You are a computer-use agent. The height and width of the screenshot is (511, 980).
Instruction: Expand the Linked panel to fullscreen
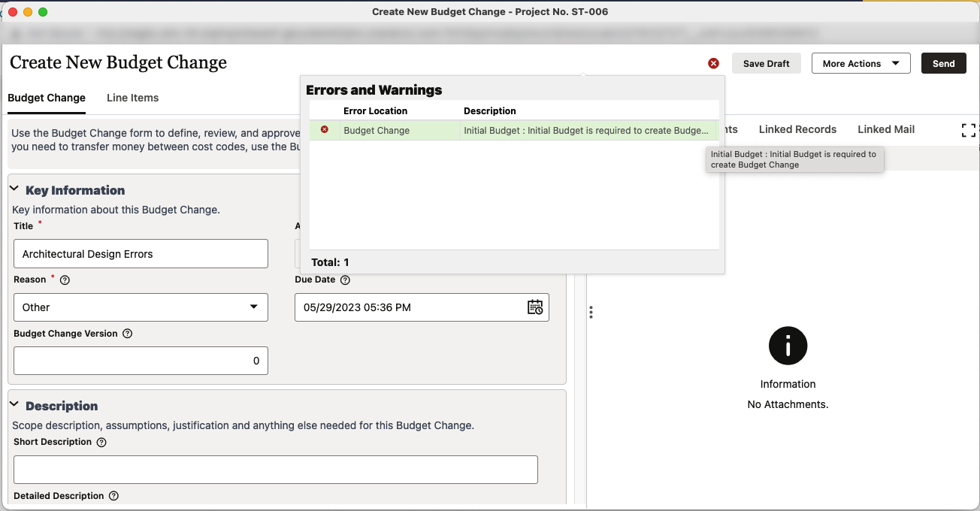[968, 130]
